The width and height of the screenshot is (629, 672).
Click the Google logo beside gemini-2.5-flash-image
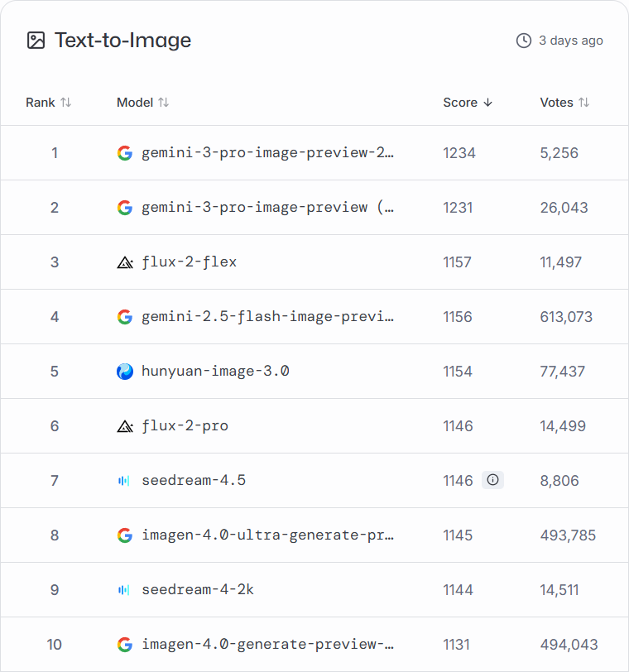125,317
